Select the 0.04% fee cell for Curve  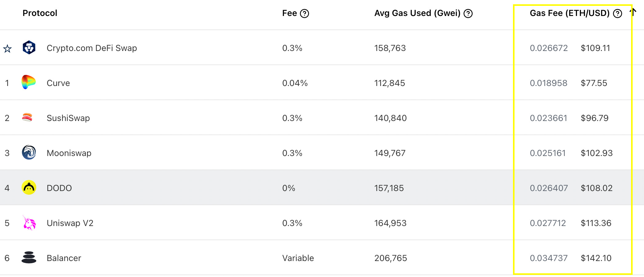[295, 83]
